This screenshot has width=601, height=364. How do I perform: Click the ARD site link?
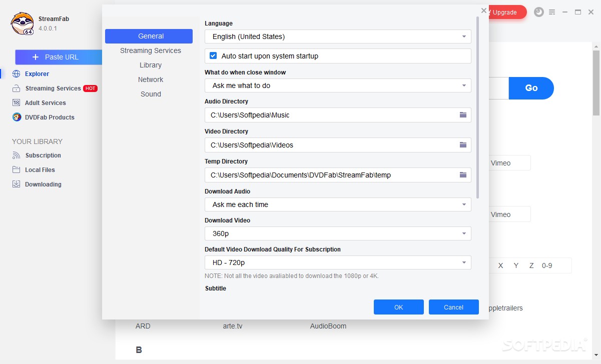click(x=143, y=326)
